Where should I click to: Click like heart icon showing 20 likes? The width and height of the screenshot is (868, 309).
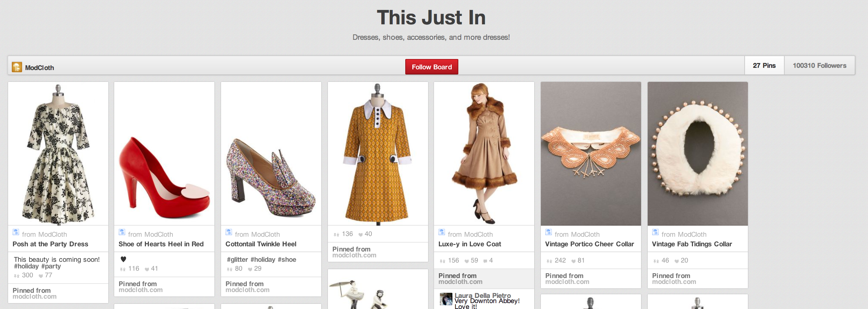pos(677,261)
